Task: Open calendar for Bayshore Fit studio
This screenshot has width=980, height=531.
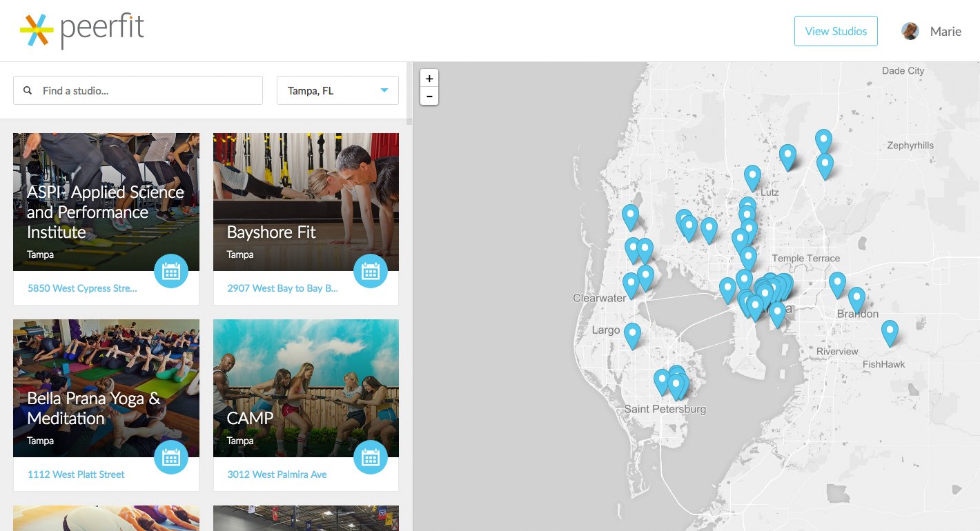Action: pyautogui.click(x=371, y=271)
